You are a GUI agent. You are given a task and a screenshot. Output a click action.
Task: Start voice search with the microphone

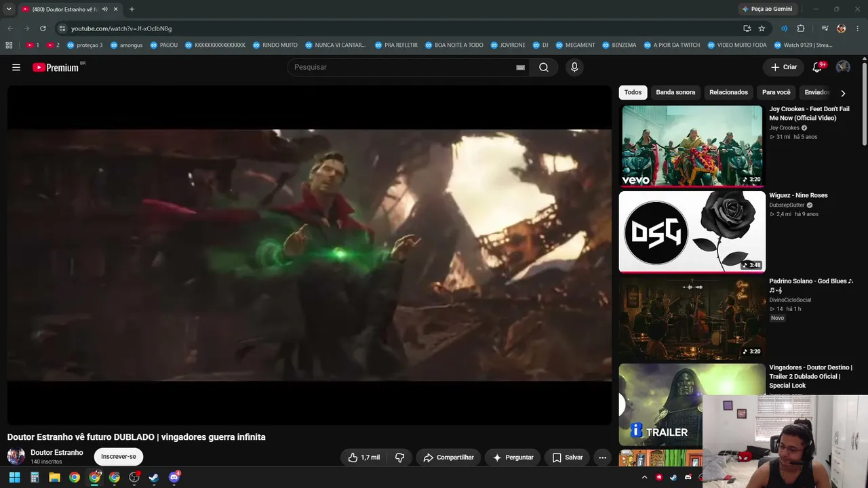pyautogui.click(x=574, y=67)
